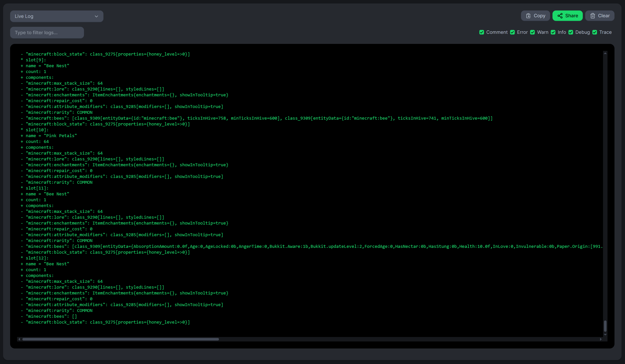Viewport: 625px width, 364px height.
Task: Focus the filter logs input field
Action: click(47, 32)
